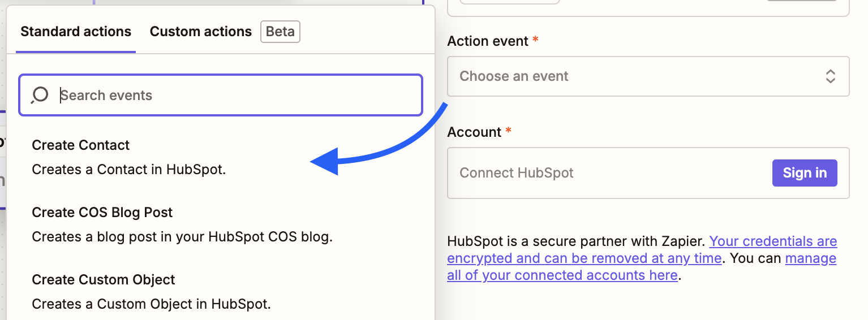Switch to the Standard actions tab
The width and height of the screenshot is (868, 320).
point(76,32)
